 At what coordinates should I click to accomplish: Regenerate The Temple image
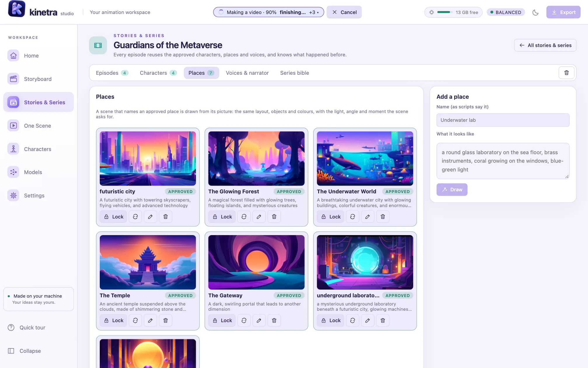click(x=135, y=320)
